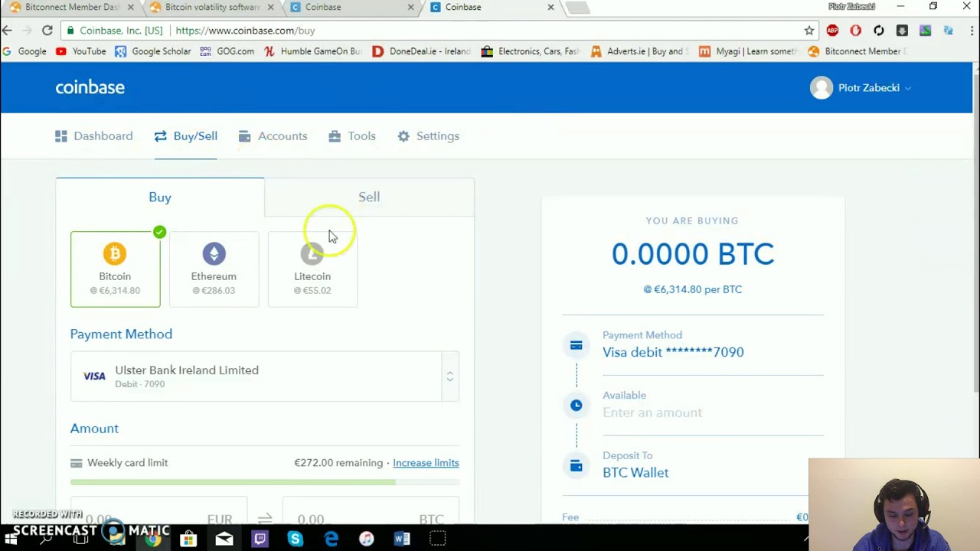This screenshot has width=980, height=551.
Task: Click the purple and green extension icon
Action: tap(925, 31)
